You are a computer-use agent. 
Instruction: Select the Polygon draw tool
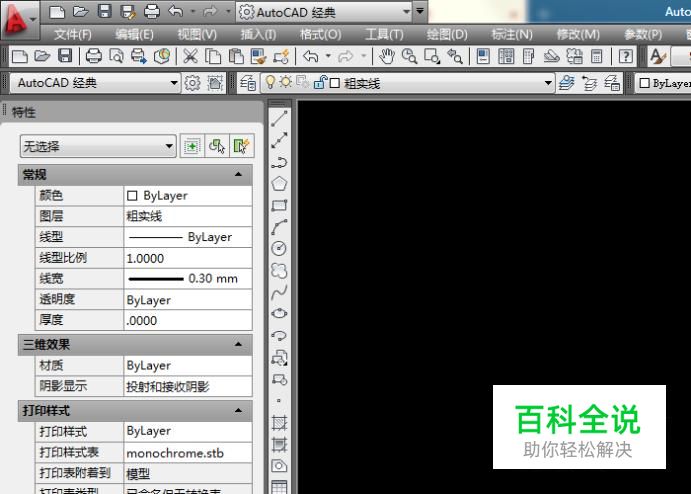(279, 184)
